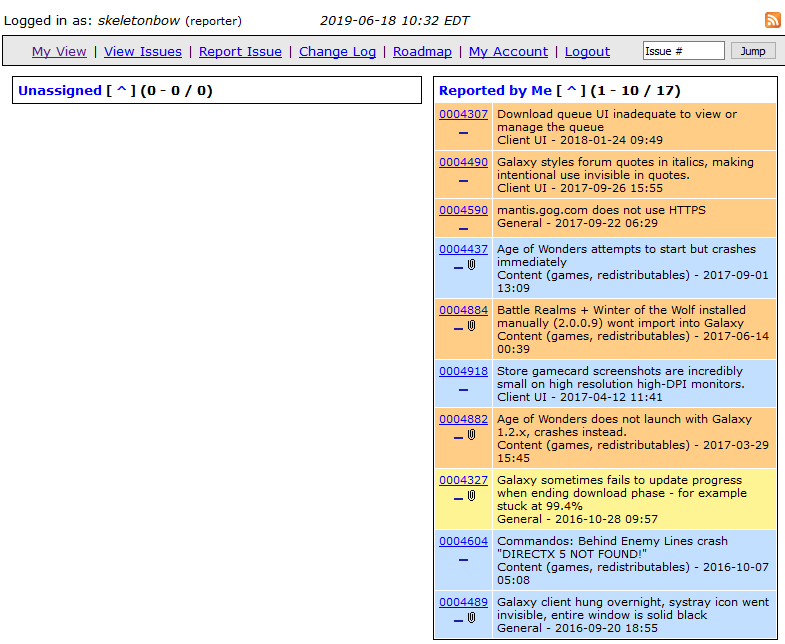Open attachment paperclip for issue 0004327
Viewport: 785px width, 644px height.
[x=472, y=496]
